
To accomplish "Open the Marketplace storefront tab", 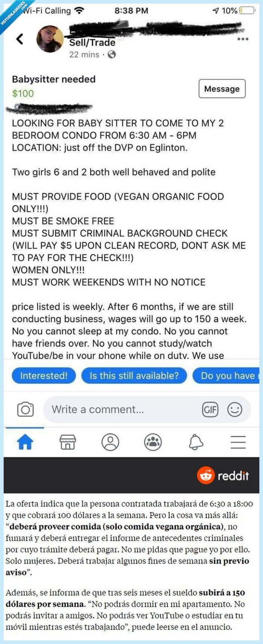I will click(x=68, y=442).
